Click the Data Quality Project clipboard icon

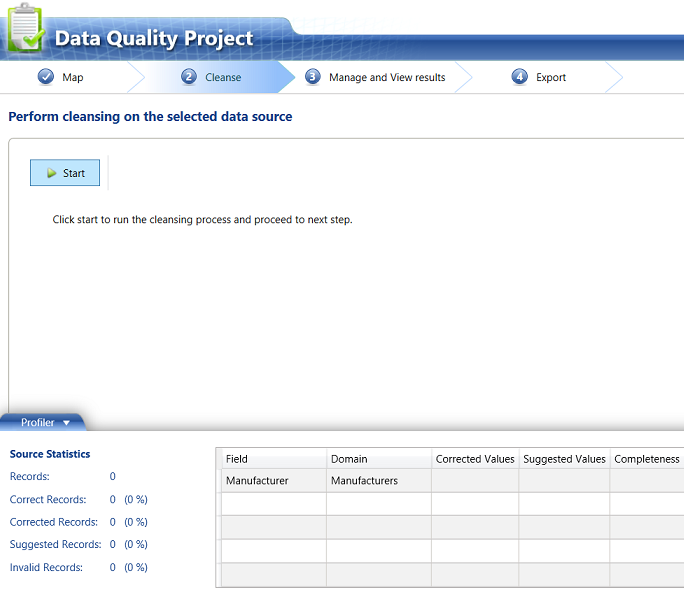coord(24,28)
